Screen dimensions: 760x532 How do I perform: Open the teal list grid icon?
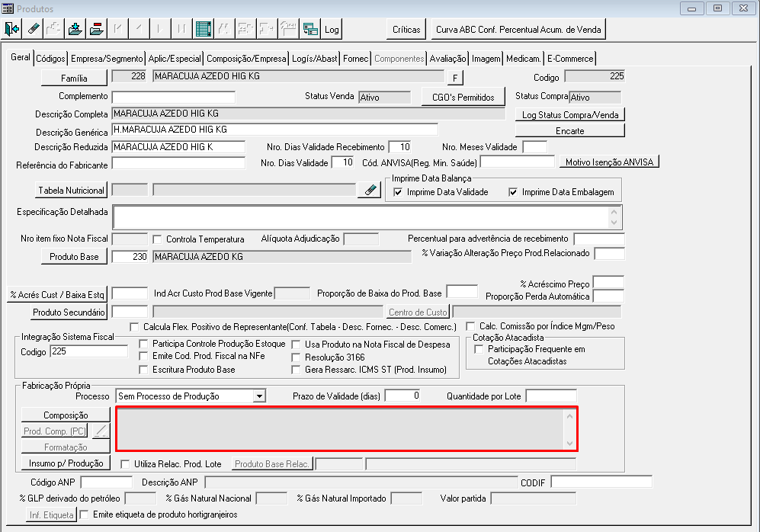203,29
